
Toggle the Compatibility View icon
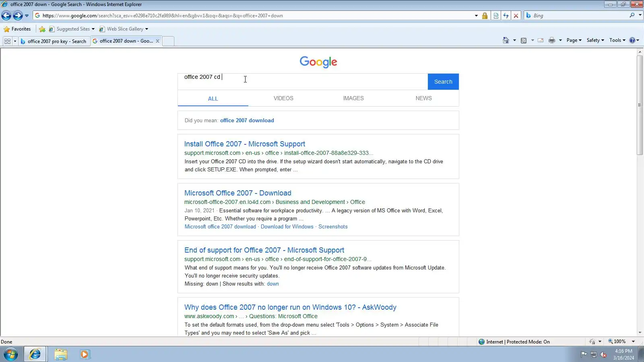(496, 16)
